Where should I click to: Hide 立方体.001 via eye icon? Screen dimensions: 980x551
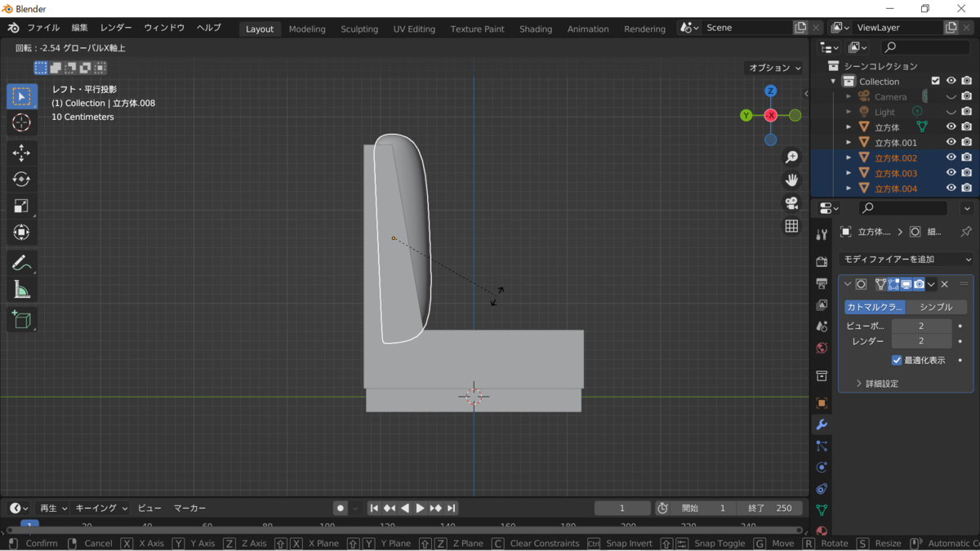951,142
